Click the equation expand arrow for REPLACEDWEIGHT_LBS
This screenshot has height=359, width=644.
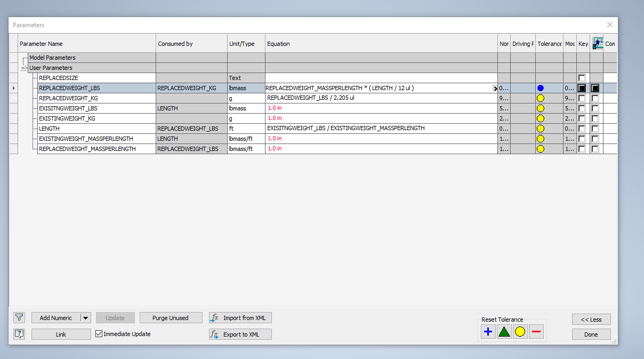tap(495, 87)
